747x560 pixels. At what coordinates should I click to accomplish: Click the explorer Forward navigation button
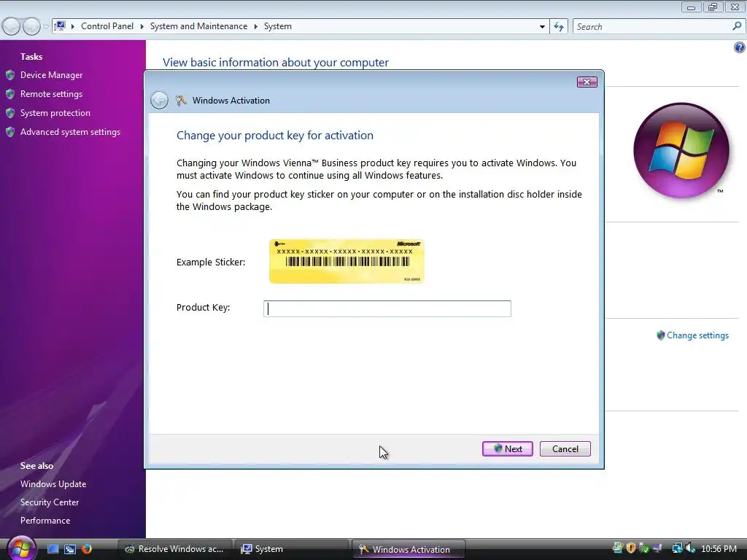31,27
